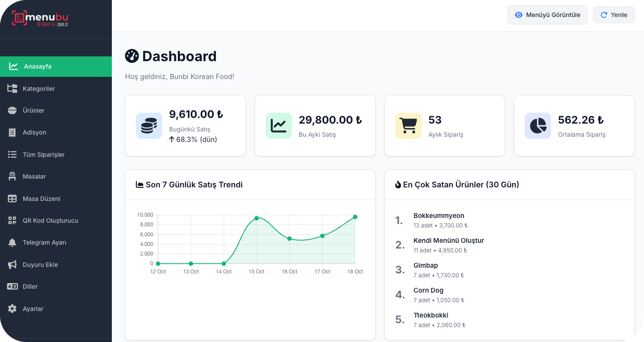Click the Duyuru Ekle megaphone icon
644x342 pixels.
tap(12, 265)
